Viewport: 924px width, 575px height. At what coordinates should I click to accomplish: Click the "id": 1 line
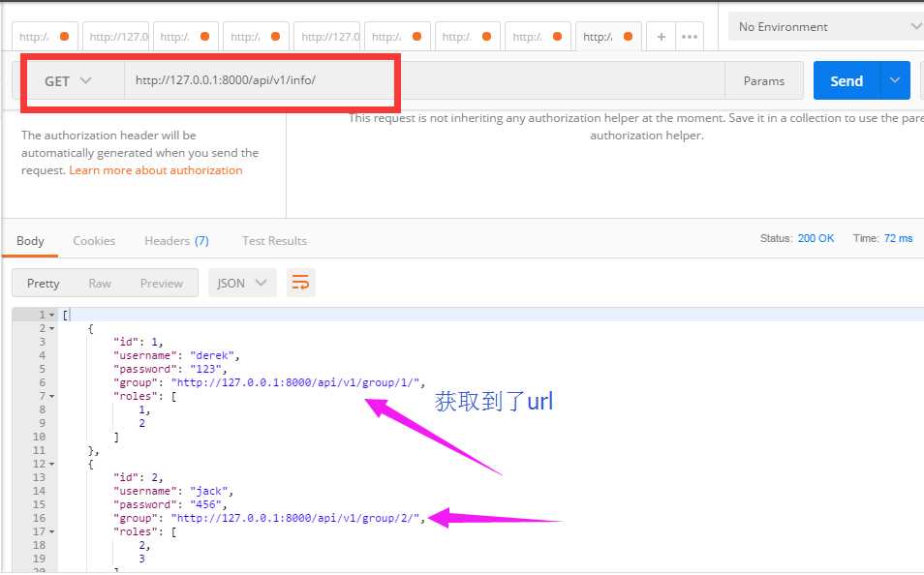pos(138,343)
